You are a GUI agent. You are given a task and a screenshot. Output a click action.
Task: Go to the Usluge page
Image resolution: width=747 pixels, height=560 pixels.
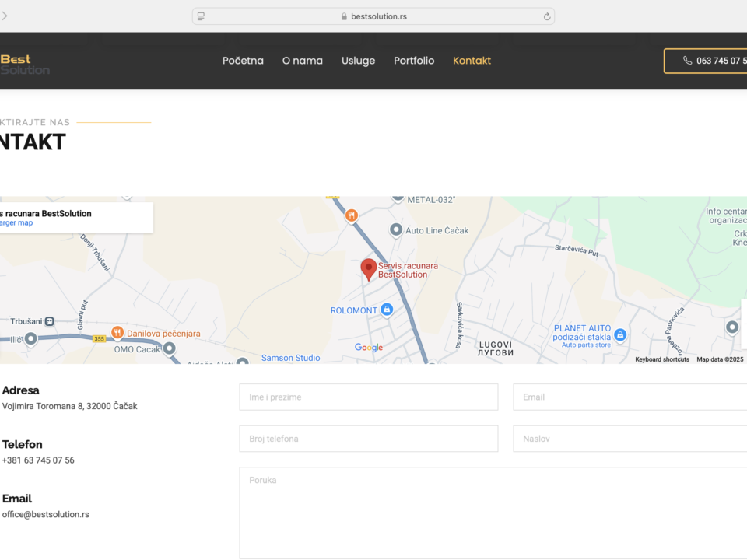click(x=358, y=61)
